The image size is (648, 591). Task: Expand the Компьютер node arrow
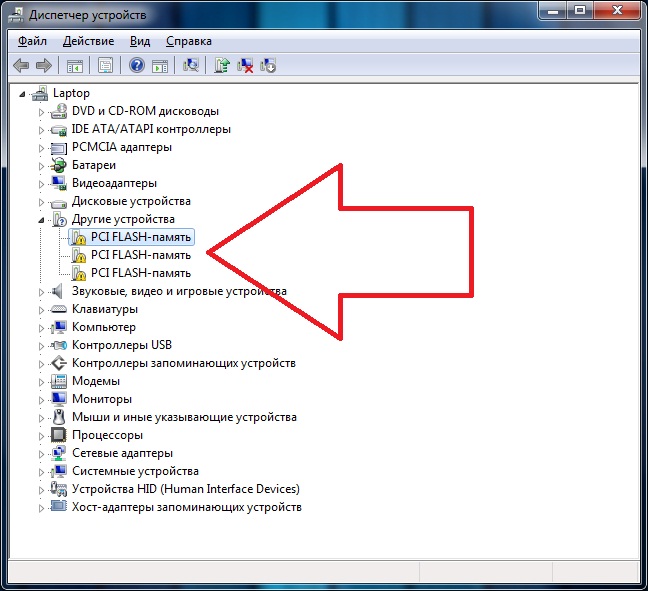(41, 328)
